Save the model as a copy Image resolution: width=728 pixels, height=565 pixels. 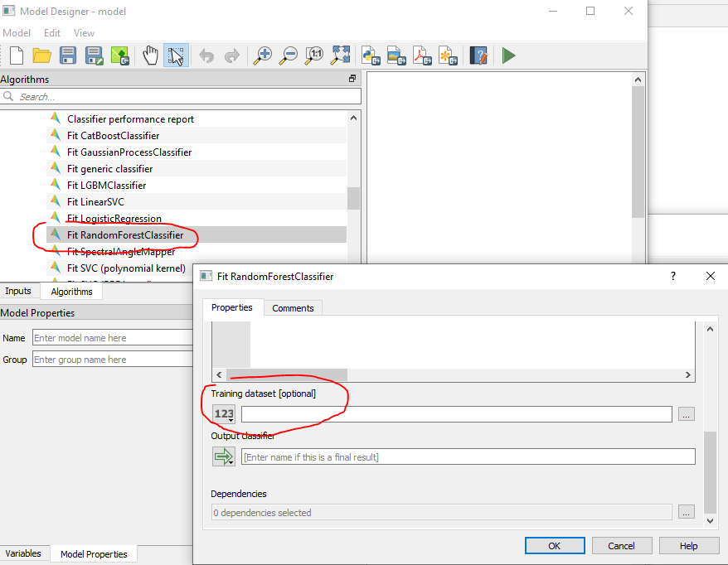point(94,56)
